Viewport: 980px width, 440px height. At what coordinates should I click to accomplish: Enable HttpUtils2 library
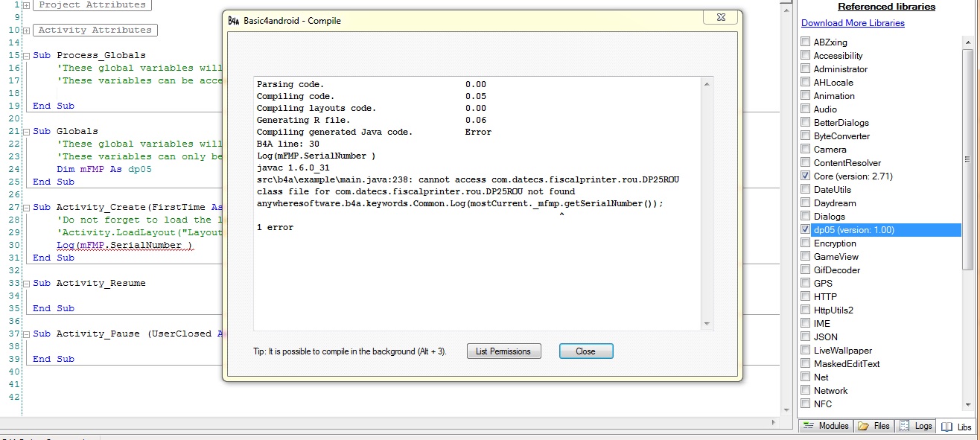point(806,310)
